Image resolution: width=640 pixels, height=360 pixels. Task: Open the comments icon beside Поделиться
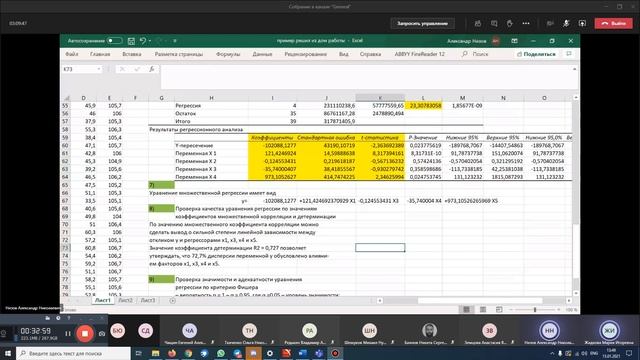tap(569, 54)
